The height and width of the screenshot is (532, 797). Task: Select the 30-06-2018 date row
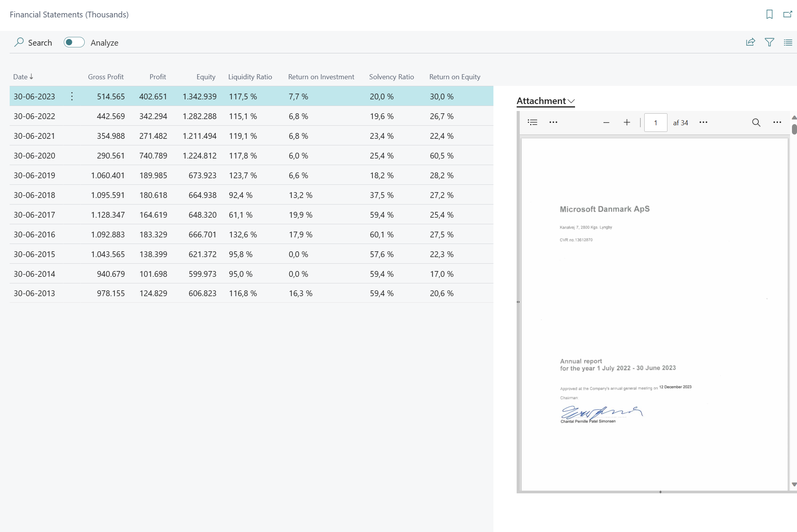pyautogui.click(x=251, y=195)
